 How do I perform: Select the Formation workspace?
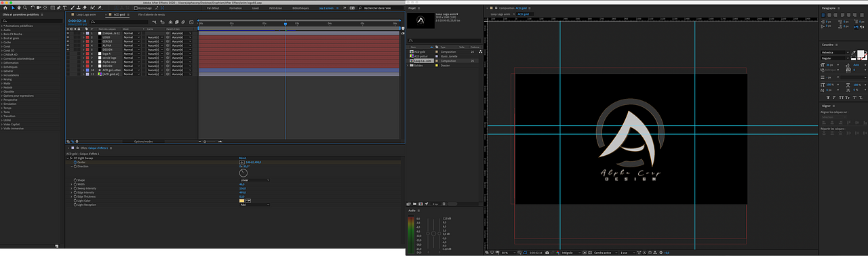236,8
